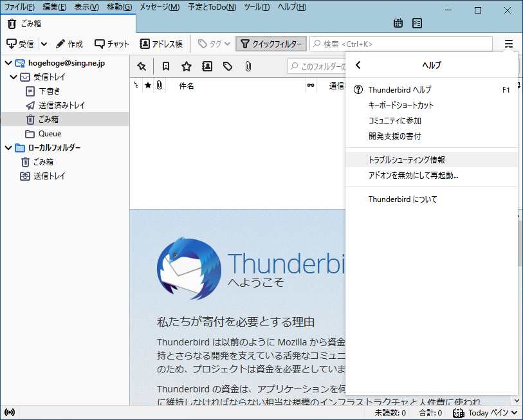Sort by the thread column icon
Screen dimensions: 523x420
(136, 86)
